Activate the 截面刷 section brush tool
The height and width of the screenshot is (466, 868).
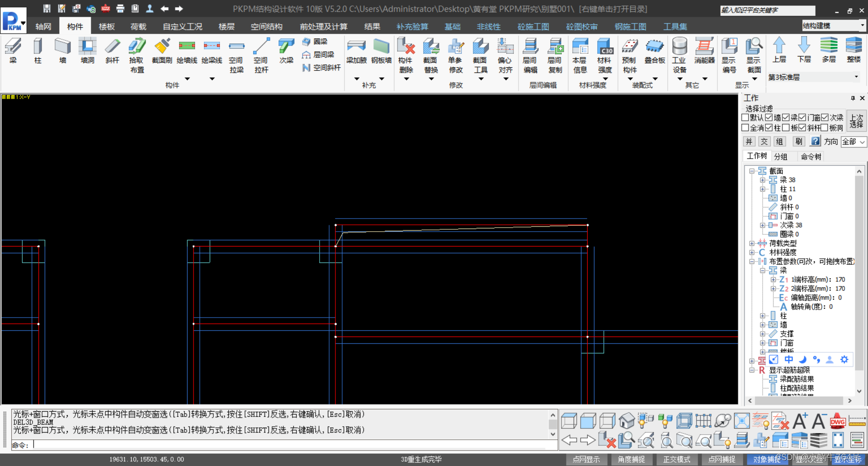coord(162,50)
